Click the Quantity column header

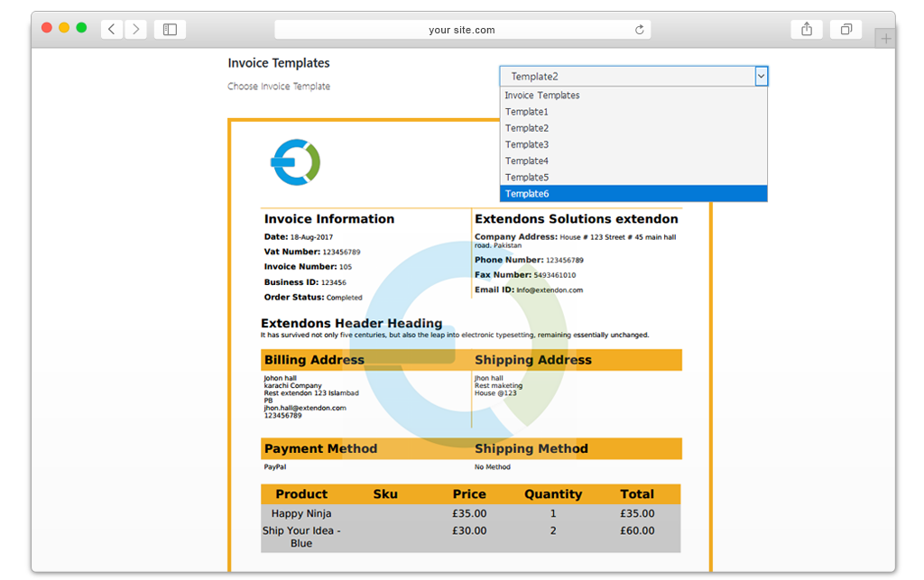pos(553,494)
